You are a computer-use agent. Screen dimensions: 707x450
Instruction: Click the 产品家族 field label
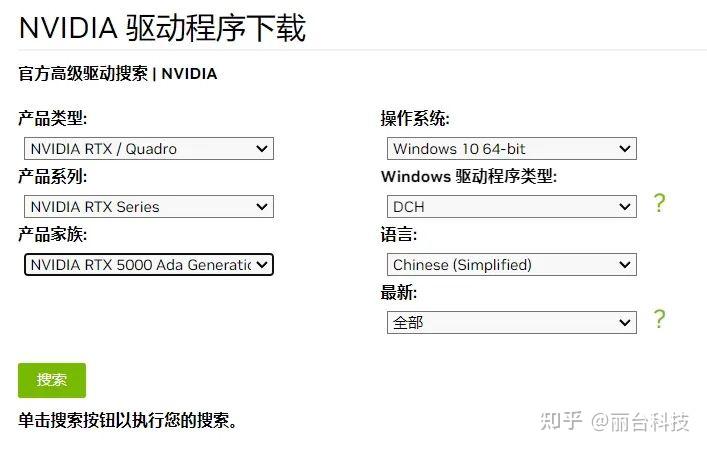point(53,235)
